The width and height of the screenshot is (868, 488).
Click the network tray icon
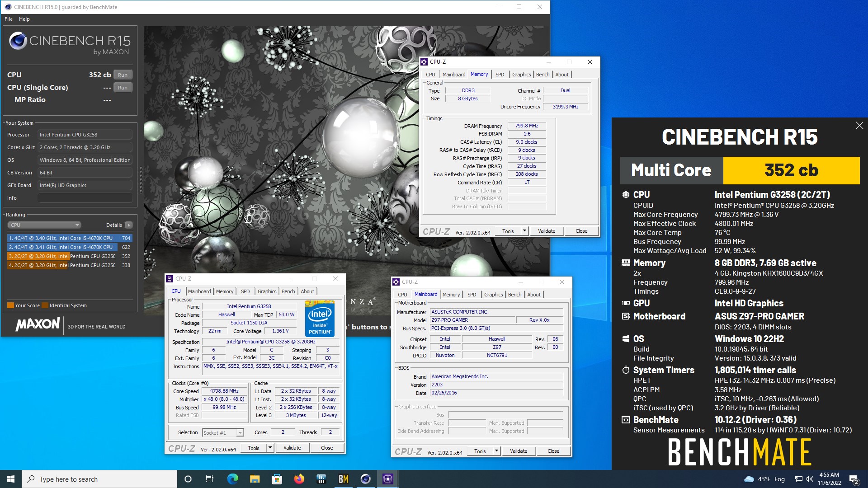799,479
